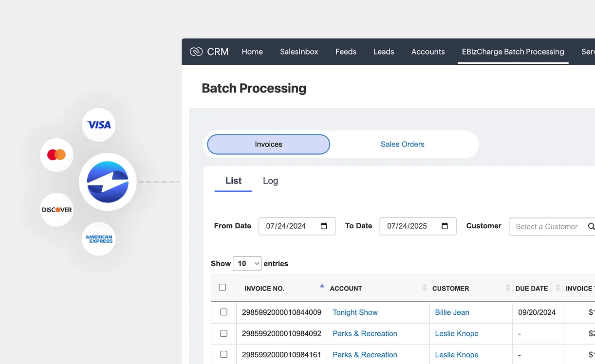Open the Tonight Show account link
The image size is (595, 364).
click(355, 312)
